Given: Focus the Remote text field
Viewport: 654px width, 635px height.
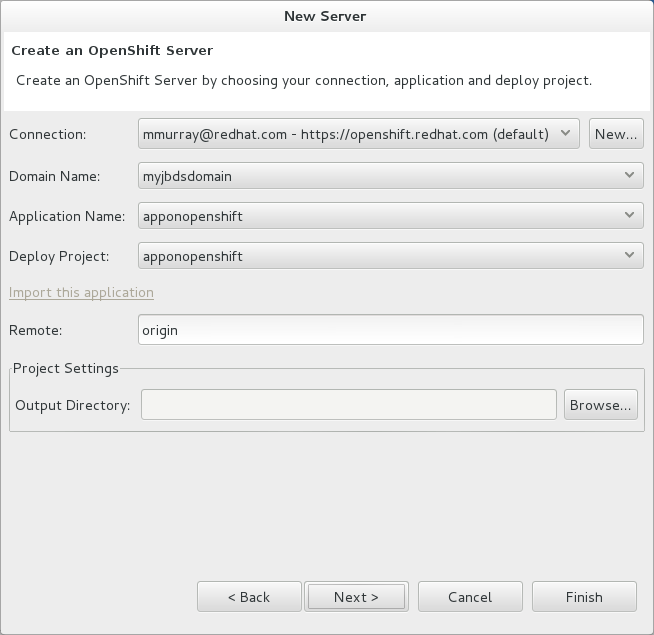Looking at the screenshot, I should [390, 329].
